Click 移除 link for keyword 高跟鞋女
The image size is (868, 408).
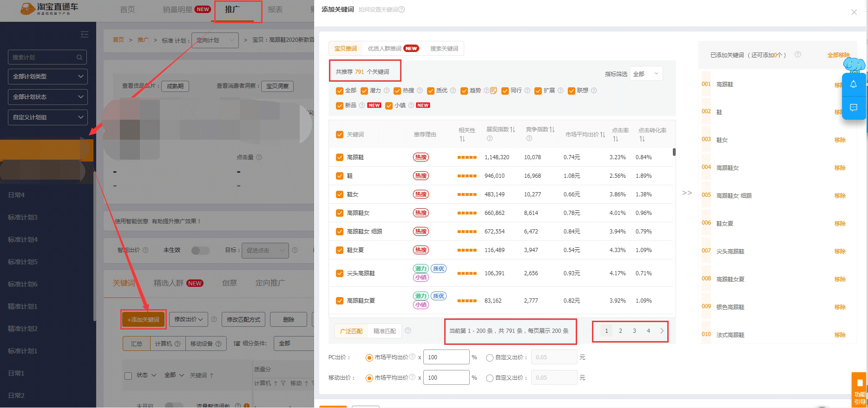tap(840, 168)
